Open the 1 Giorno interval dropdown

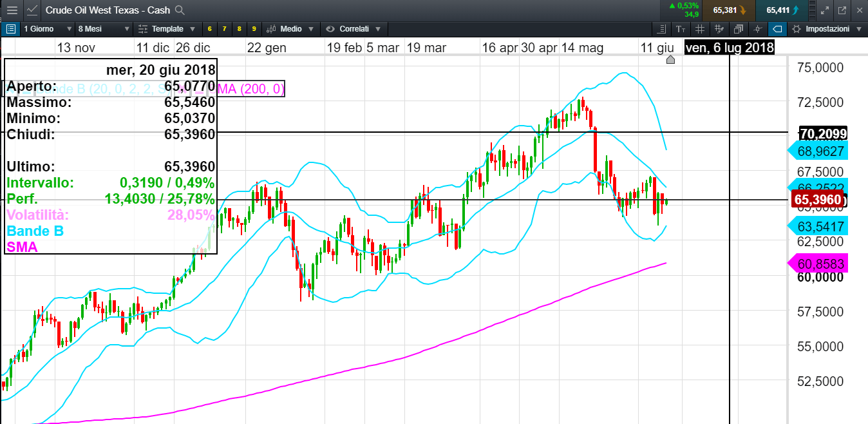48,29
